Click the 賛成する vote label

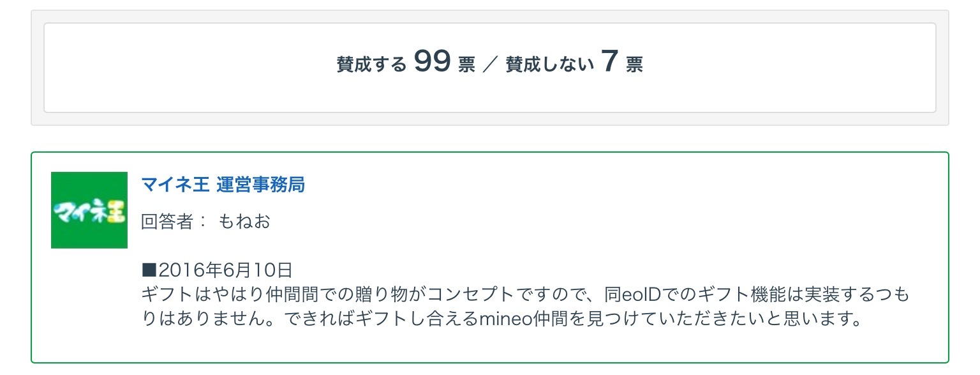tap(371, 65)
